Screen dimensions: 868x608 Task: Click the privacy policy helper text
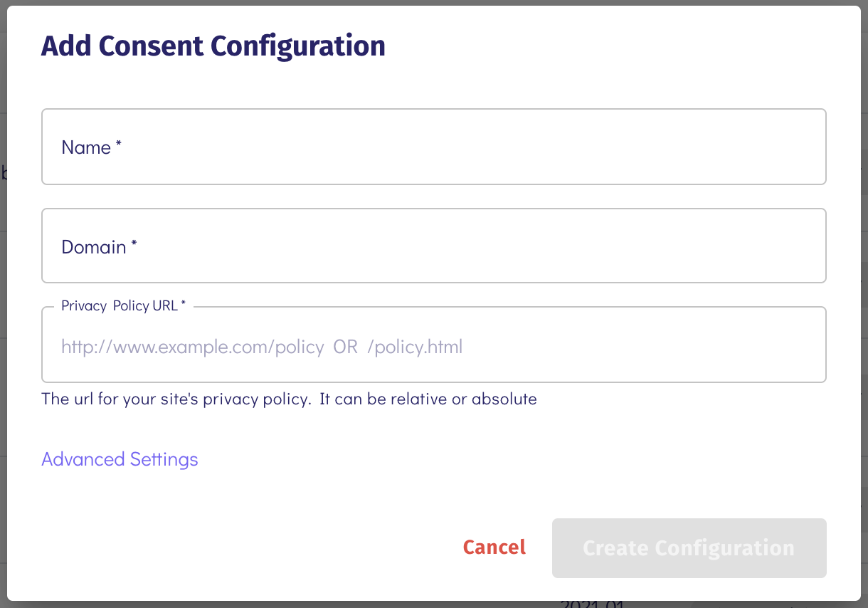click(x=289, y=399)
